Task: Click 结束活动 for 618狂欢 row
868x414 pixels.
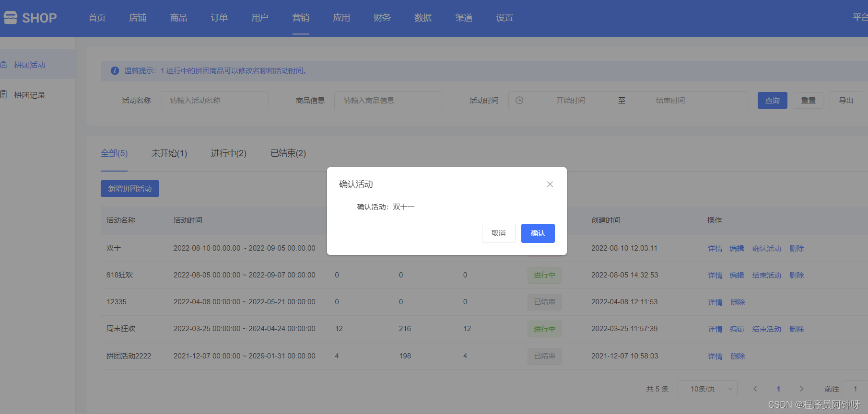Action: coord(767,276)
